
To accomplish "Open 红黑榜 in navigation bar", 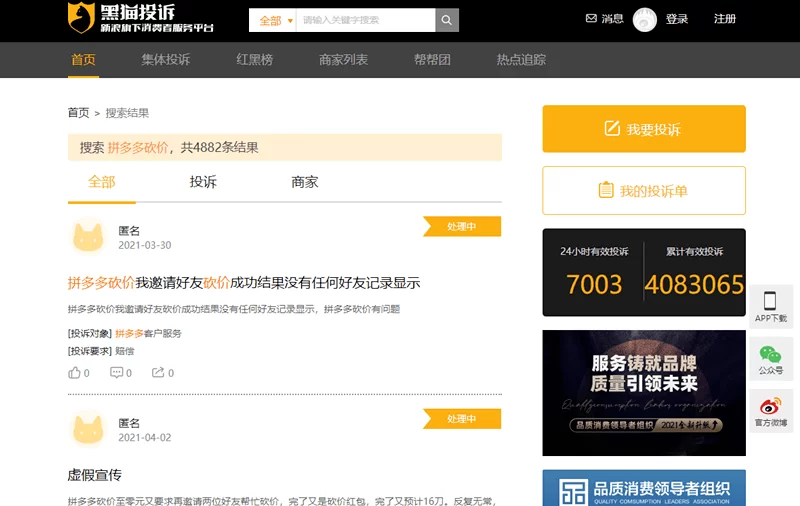I will click(x=254, y=60).
